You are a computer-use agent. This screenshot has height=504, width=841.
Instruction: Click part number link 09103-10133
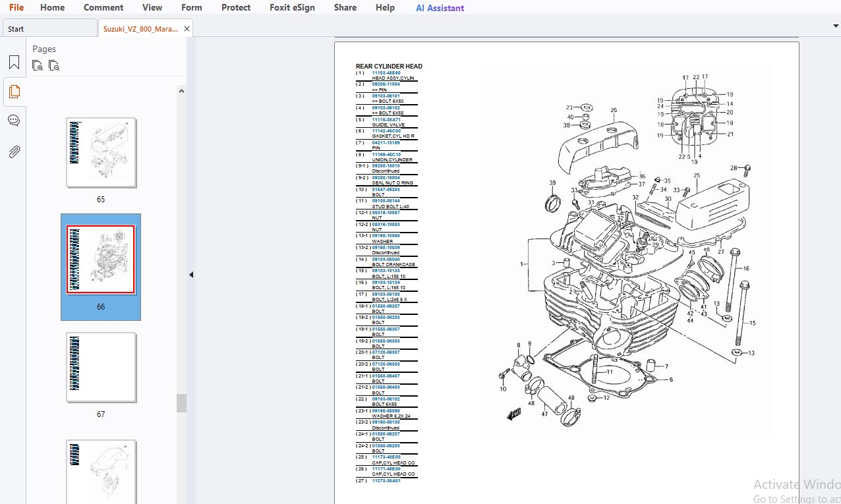(x=386, y=271)
